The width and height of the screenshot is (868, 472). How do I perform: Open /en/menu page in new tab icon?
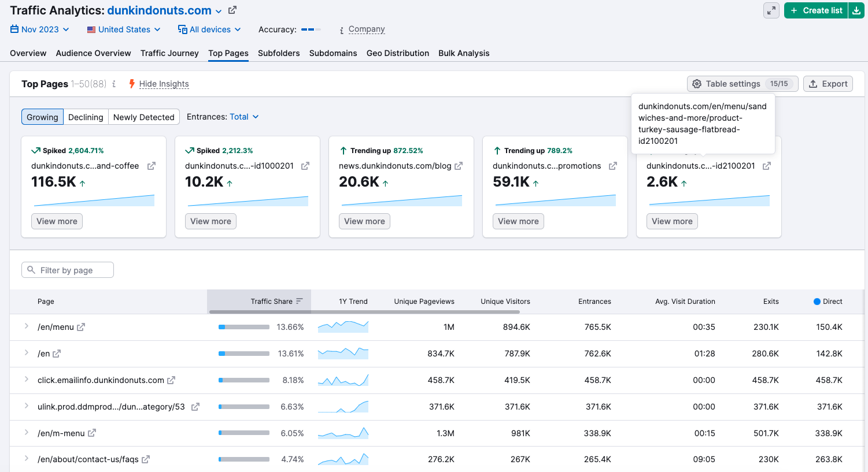[x=81, y=327]
